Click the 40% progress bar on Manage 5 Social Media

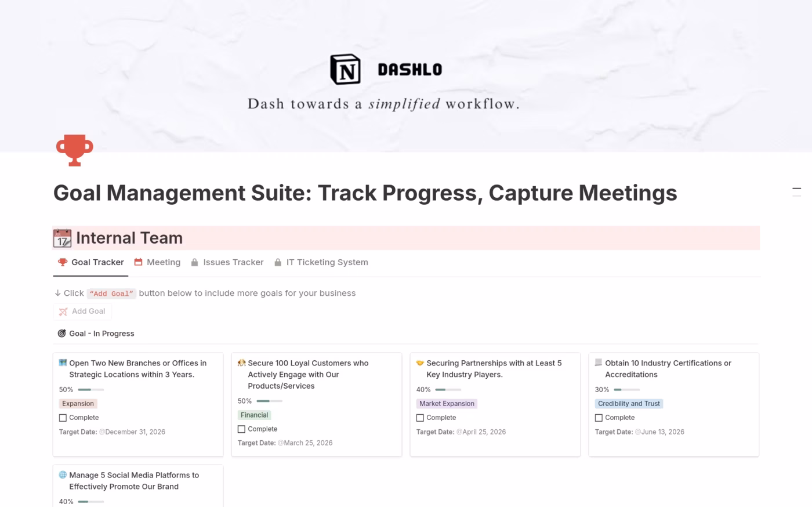pos(91,502)
